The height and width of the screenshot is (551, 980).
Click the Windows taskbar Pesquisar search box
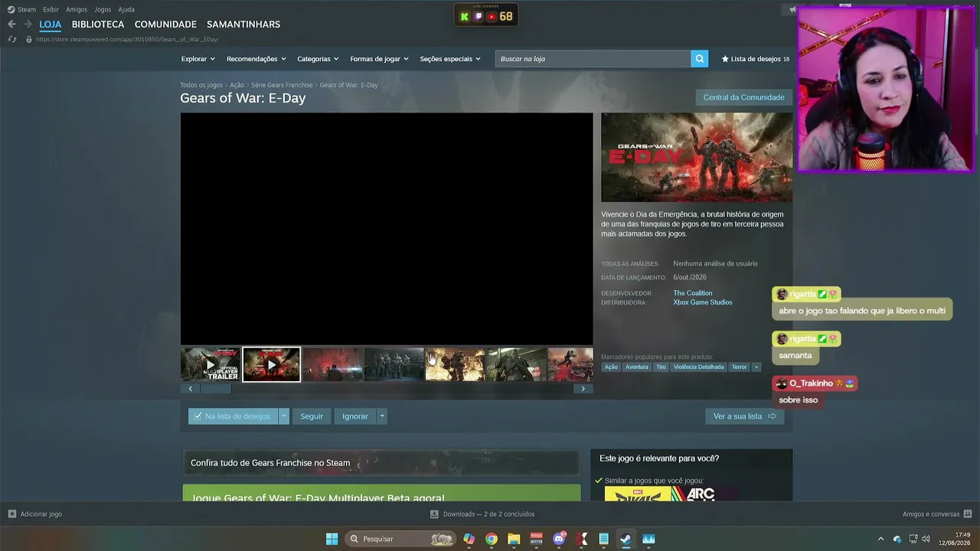click(401, 539)
